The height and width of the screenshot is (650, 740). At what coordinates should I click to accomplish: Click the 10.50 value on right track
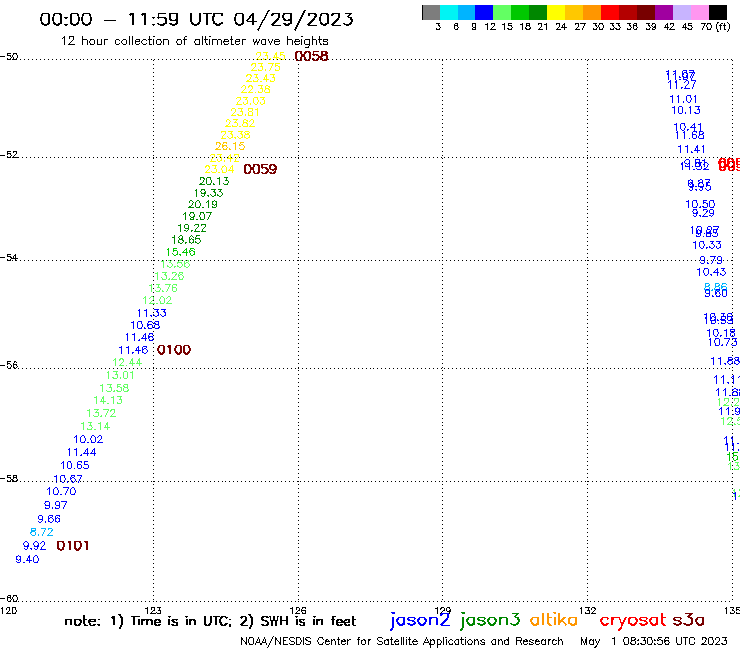700,204
